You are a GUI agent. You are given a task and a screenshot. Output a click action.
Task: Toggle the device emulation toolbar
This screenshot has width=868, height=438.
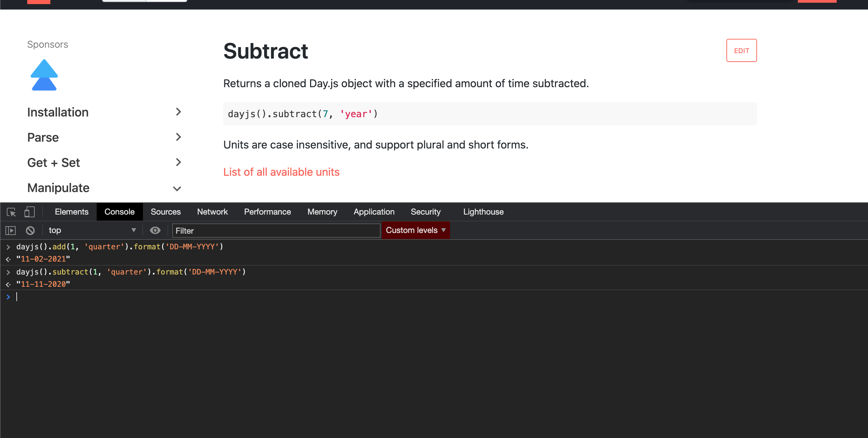tap(29, 212)
